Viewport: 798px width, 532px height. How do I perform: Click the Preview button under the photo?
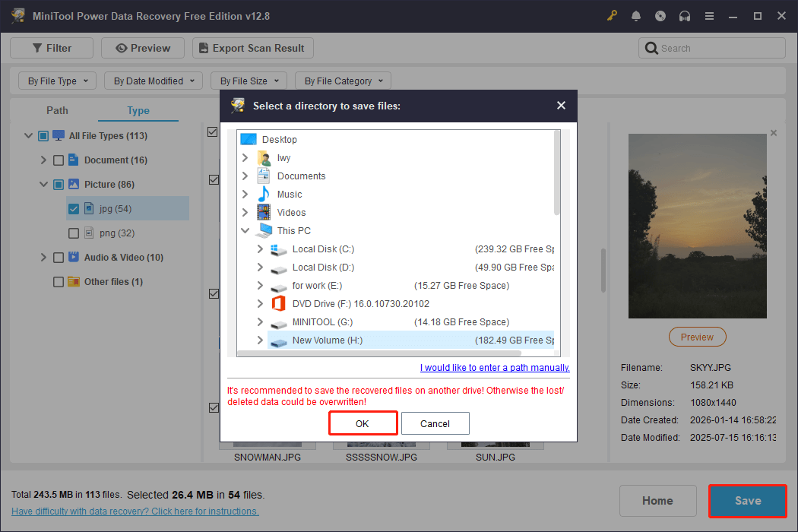(x=697, y=337)
